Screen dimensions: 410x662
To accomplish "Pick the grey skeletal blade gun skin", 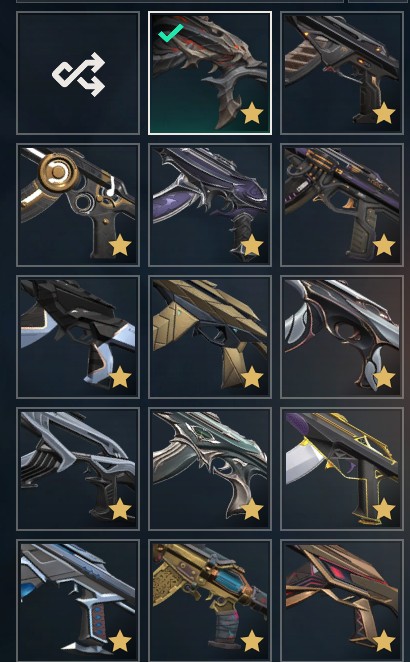I will pos(78,469).
